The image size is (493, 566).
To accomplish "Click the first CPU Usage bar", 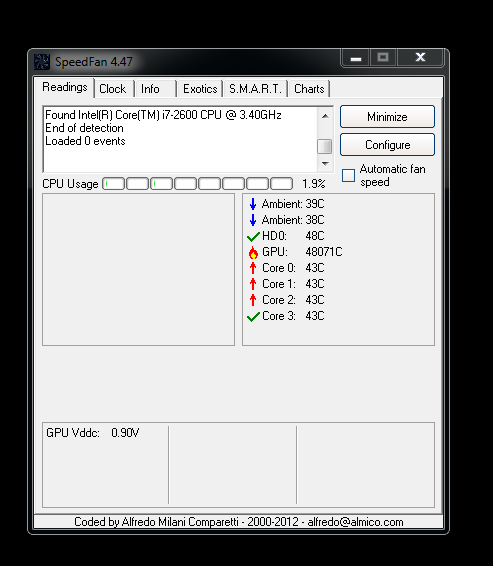I will pos(114,184).
